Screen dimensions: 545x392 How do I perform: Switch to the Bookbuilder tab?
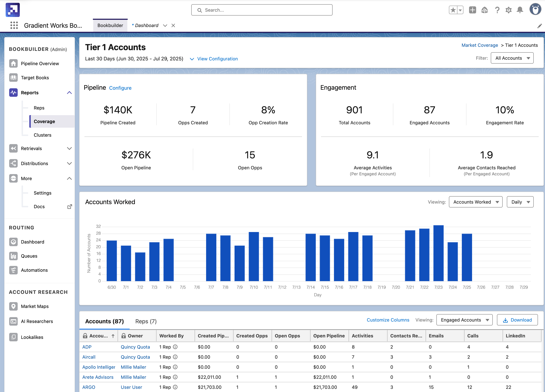[x=110, y=25]
